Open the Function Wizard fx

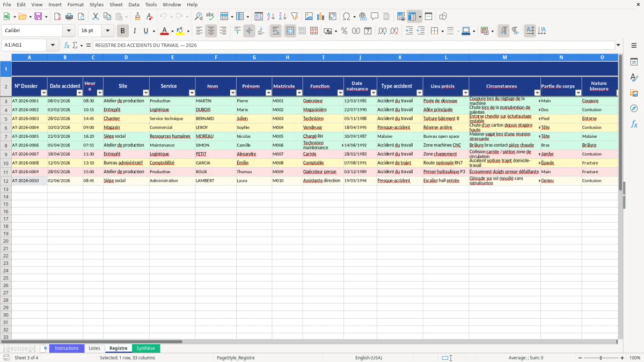67,45
